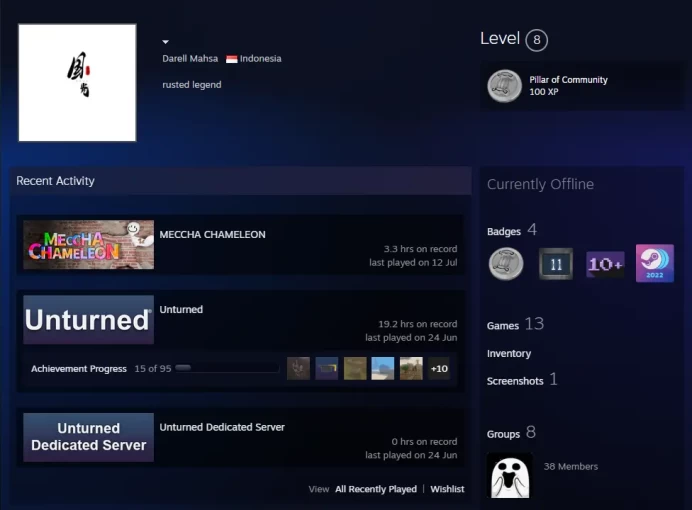
Task: Open the MECCHA CHAMELEON game banner
Action: [89, 244]
